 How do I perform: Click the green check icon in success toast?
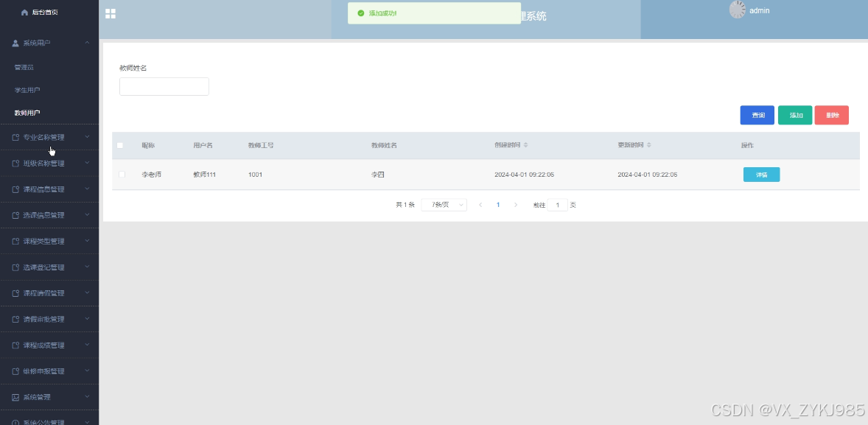pyautogui.click(x=361, y=13)
